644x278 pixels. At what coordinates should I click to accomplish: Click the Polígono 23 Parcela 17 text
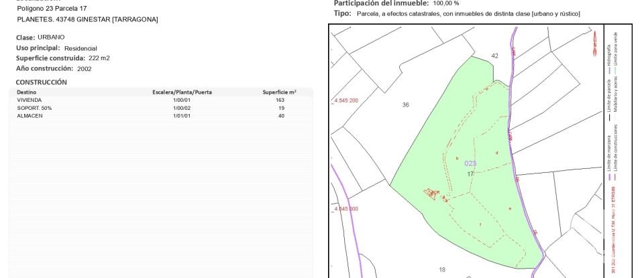point(52,8)
